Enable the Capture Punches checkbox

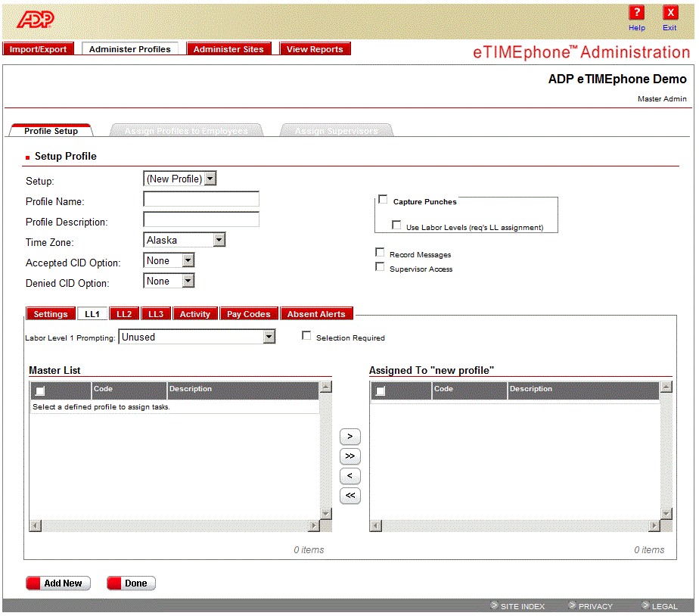click(x=383, y=199)
